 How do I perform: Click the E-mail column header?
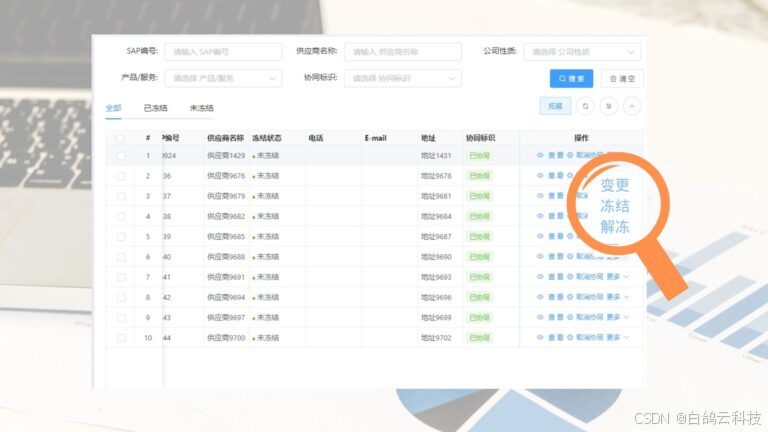point(376,138)
